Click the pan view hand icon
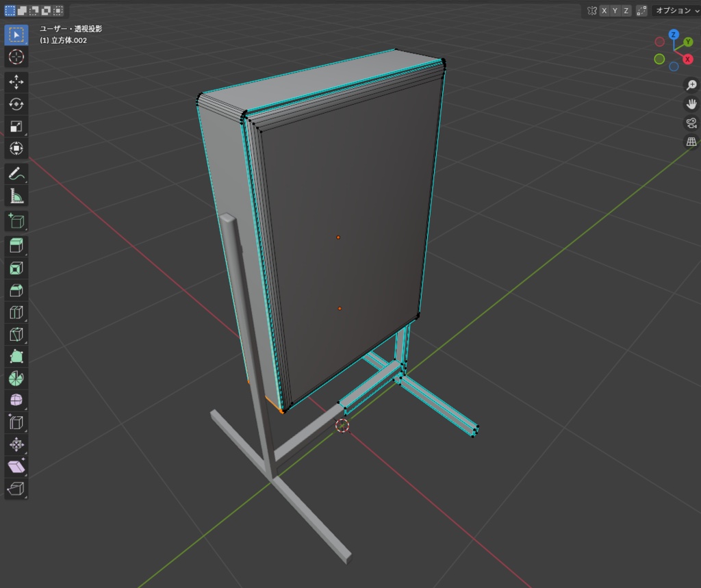The image size is (701, 588). (x=691, y=104)
